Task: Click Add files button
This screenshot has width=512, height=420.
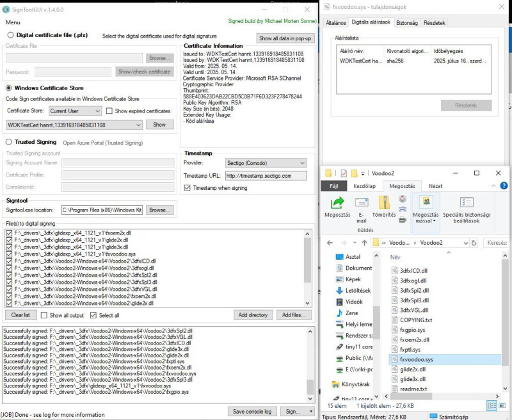Action: 294,315
